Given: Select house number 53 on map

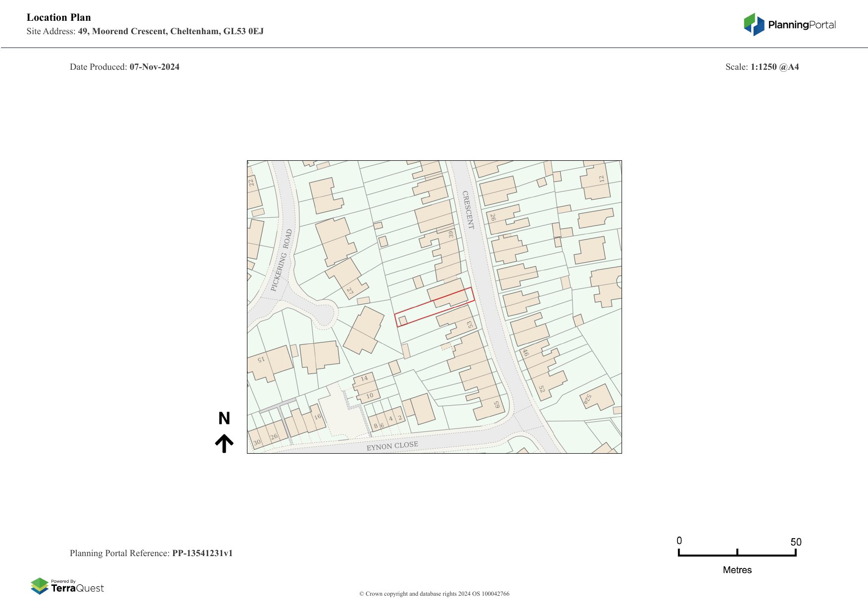Looking at the screenshot, I should pos(470,325).
